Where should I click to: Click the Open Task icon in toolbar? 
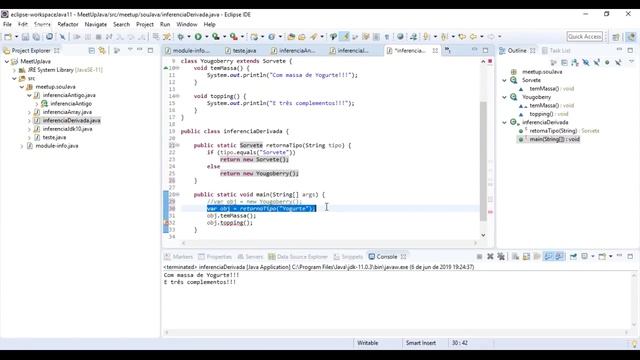302,37
